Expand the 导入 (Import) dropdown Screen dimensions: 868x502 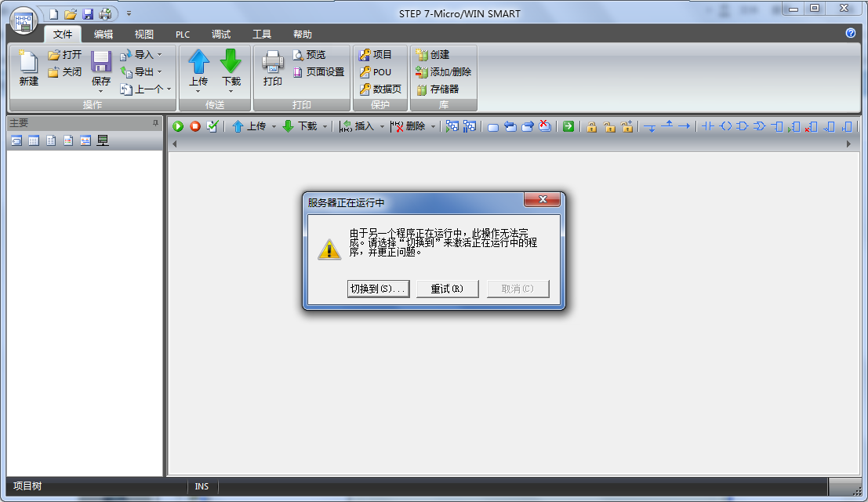point(159,55)
